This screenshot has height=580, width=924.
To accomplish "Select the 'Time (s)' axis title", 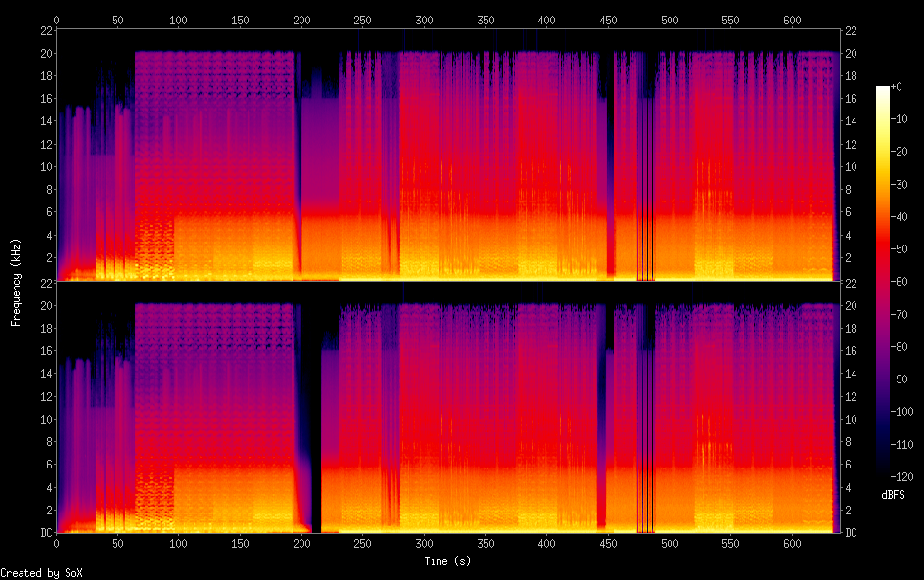I will tap(447, 561).
